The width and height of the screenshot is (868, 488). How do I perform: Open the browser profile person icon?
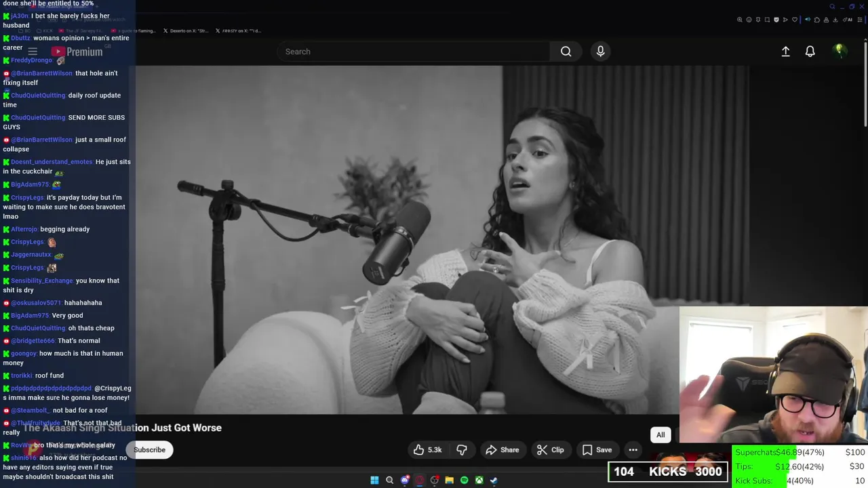pos(826,20)
